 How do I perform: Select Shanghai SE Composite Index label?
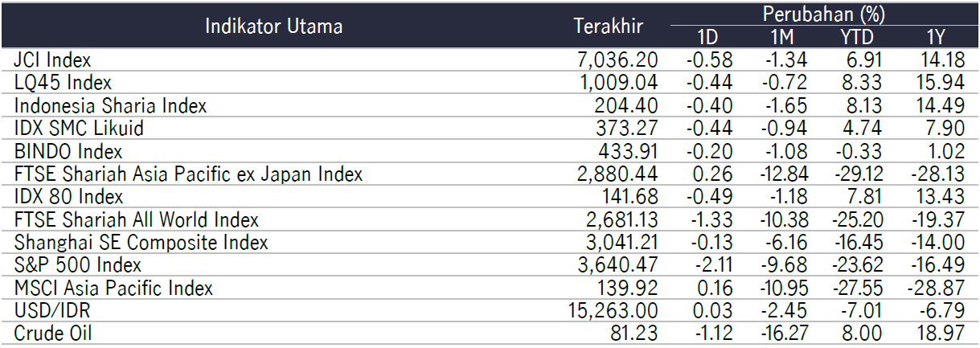point(141,242)
